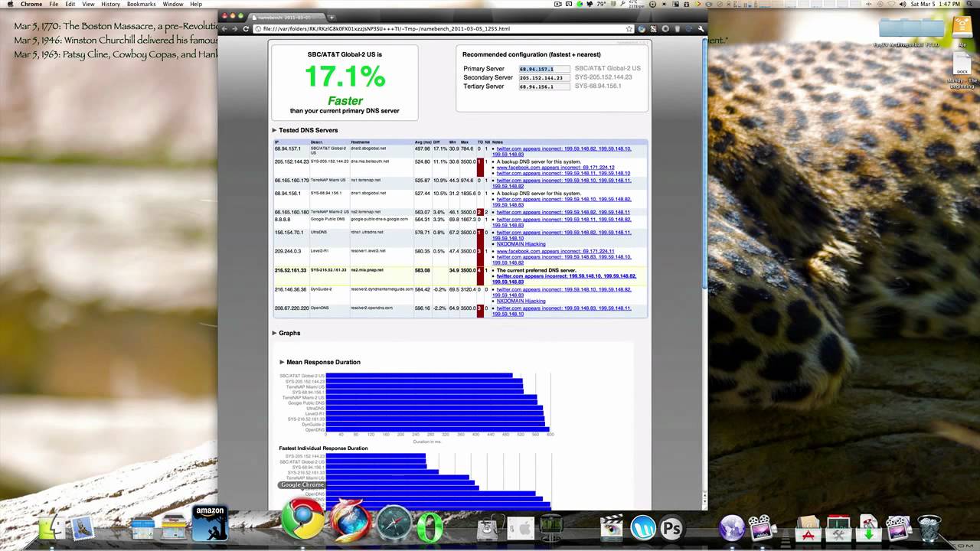Open the History menu
The width and height of the screenshot is (980, 551).
point(111,4)
